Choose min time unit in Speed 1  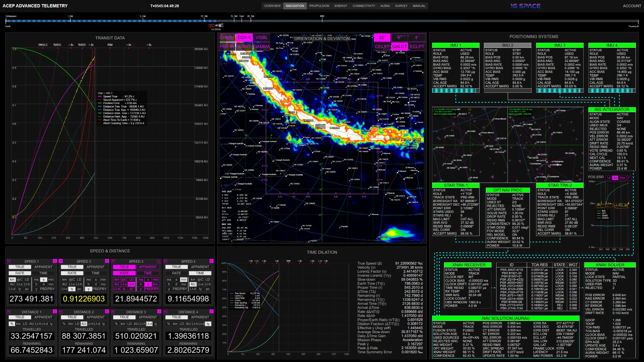pyautogui.click(x=51, y=280)
